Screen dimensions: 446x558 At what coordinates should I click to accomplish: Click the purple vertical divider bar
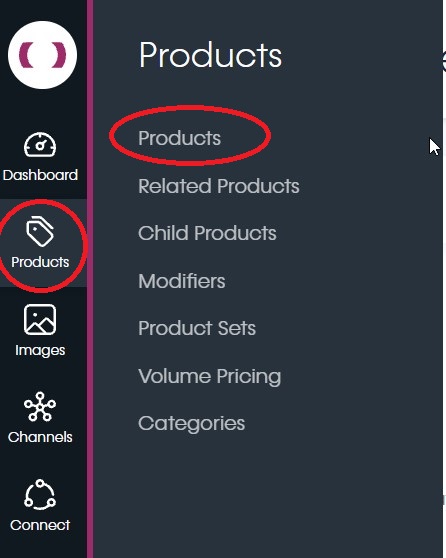pos(90,279)
